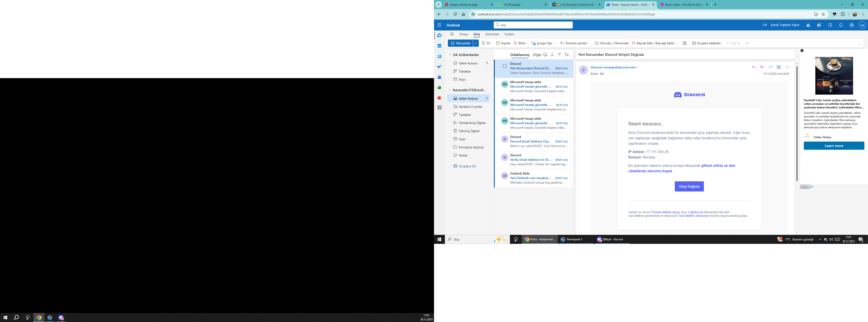Screen dimensions: 868x322
Task: Toggle the navigation pane with the hamburger icon
Action: (x=452, y=34)
